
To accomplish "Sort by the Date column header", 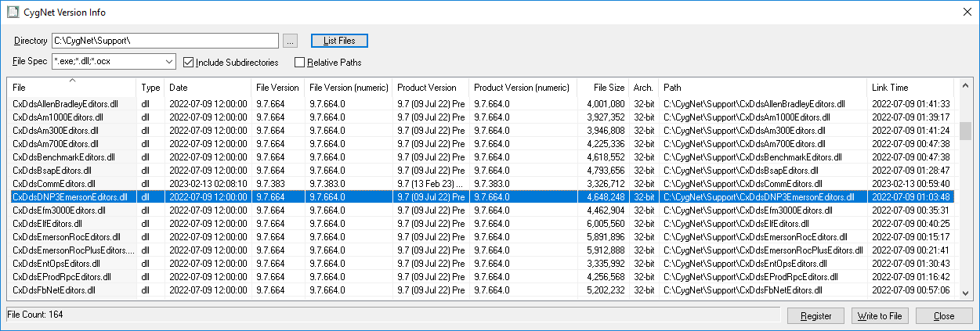I will (208, 88).
